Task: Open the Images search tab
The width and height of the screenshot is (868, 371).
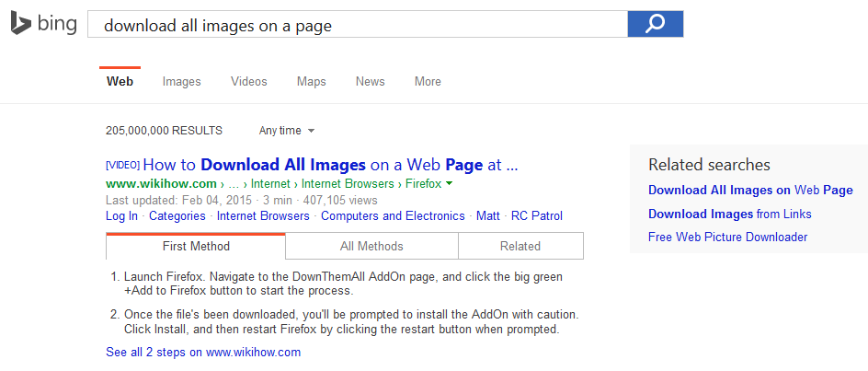Action: coord(181,82)
